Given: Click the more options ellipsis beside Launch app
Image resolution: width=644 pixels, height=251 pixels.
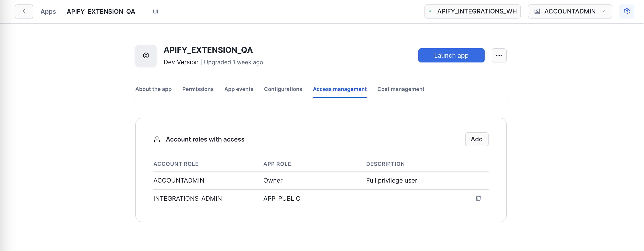Looking at the screenshot, I should (499, 55).
